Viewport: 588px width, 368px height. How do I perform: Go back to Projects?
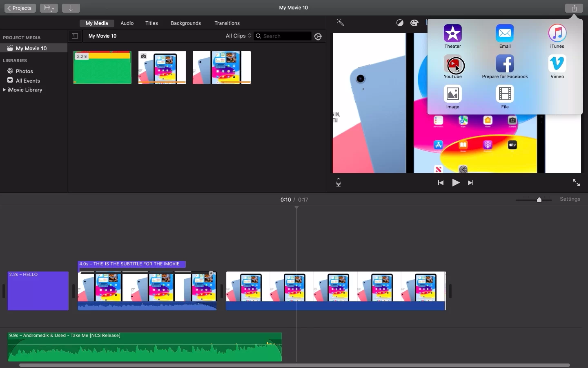pyautogui.click(x=20, y=8)
